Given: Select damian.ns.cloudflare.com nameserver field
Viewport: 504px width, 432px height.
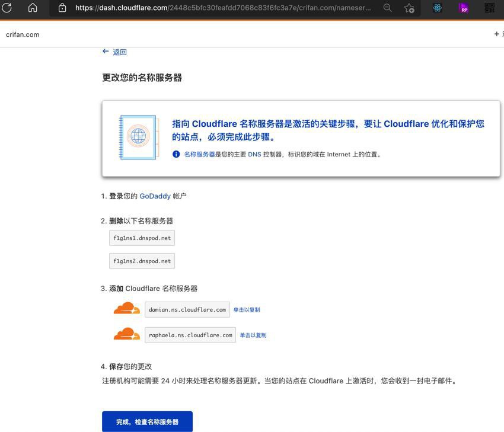Looking at the screenshot, I should tap(187, 309).
